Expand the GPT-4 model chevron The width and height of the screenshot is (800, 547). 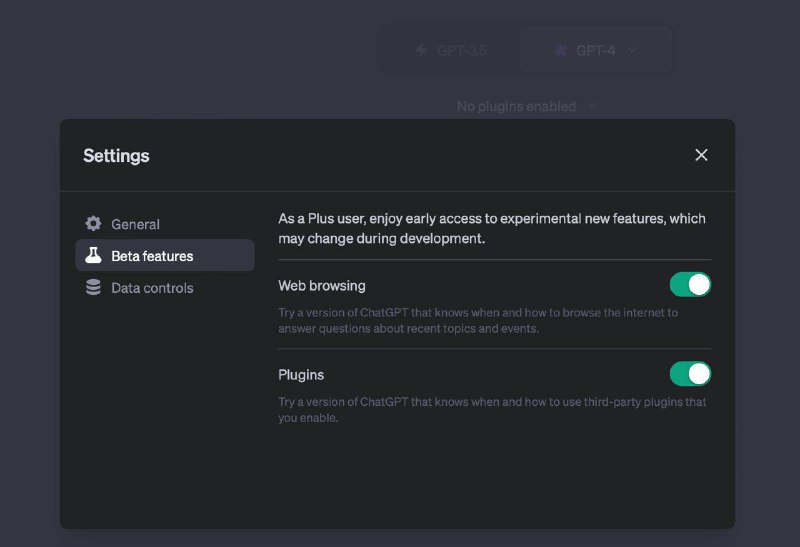pyautogui.click(x=631, y=50)
